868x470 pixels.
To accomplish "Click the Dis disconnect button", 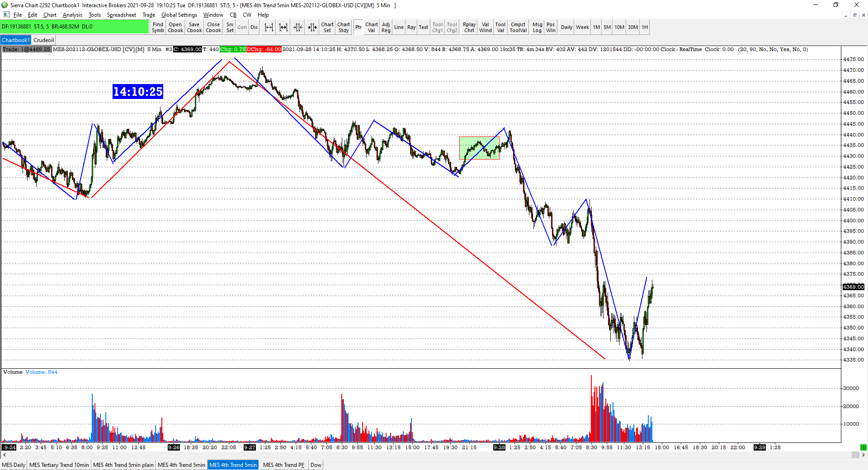I will 254,28.
